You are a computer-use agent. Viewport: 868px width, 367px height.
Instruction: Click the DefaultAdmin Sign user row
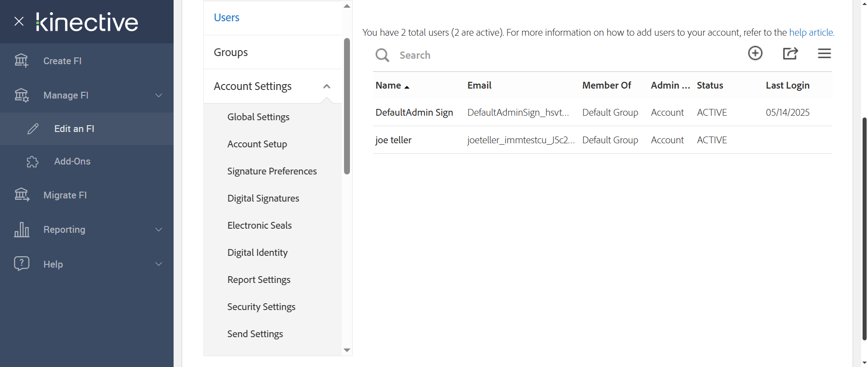pos(414,113)
